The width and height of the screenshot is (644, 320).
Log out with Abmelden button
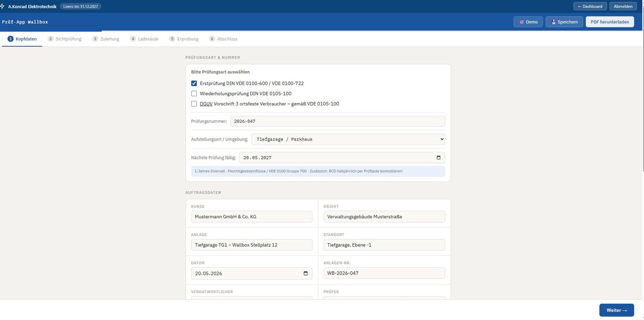tap(623, 6)
